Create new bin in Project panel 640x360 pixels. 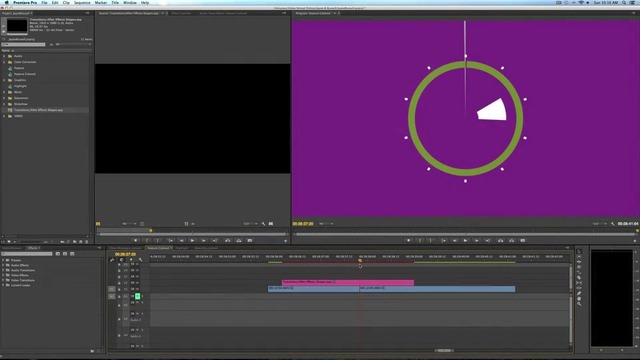pyautogui.click(x=75, y=242)
